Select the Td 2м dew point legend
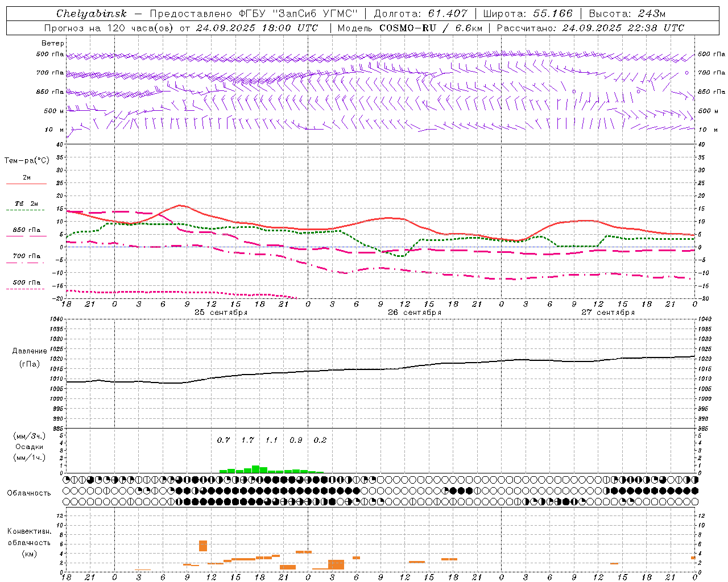 coord(26,204)
